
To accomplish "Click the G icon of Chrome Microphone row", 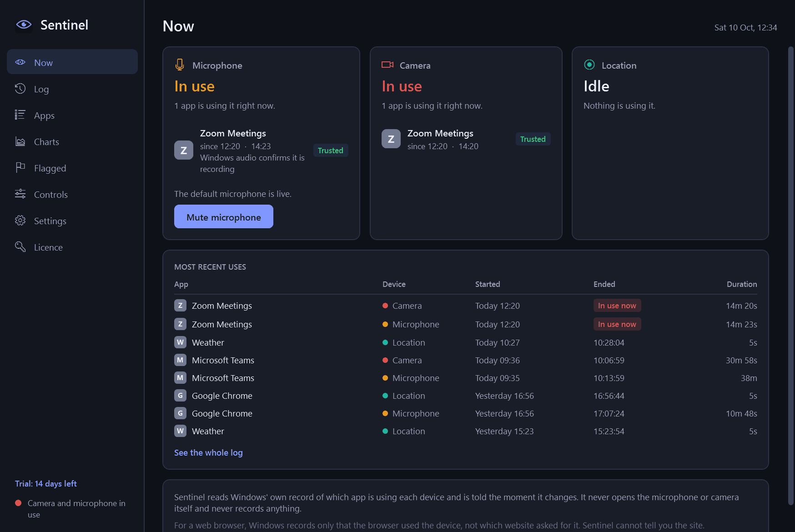I will (x=180, y=413).
